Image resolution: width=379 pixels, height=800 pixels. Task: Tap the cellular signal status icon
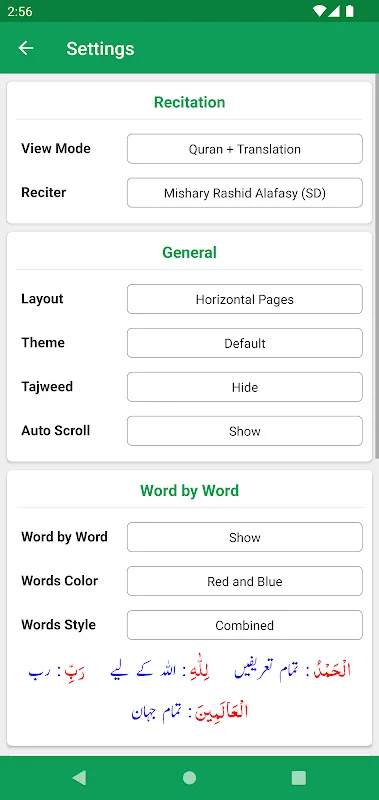click(x=335, y=11)
